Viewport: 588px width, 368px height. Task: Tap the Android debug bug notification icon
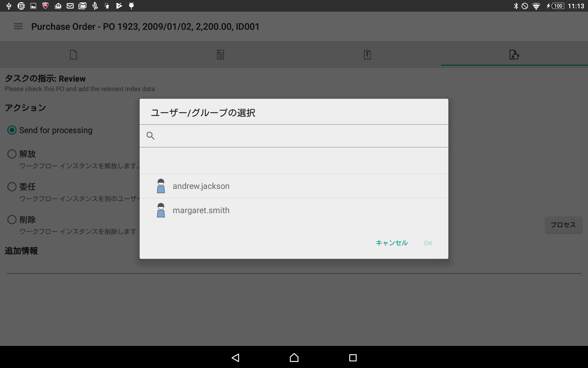click(x=131, y=6)
